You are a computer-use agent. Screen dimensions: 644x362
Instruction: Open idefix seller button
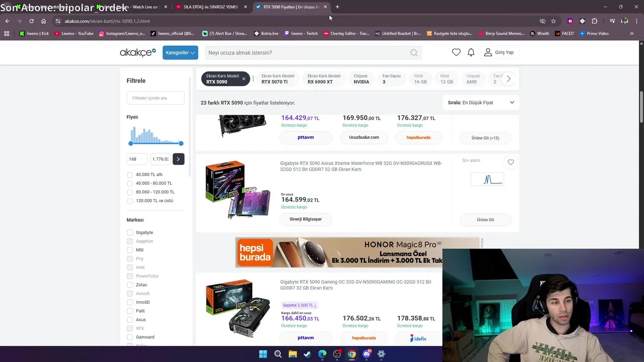[418, 338]
